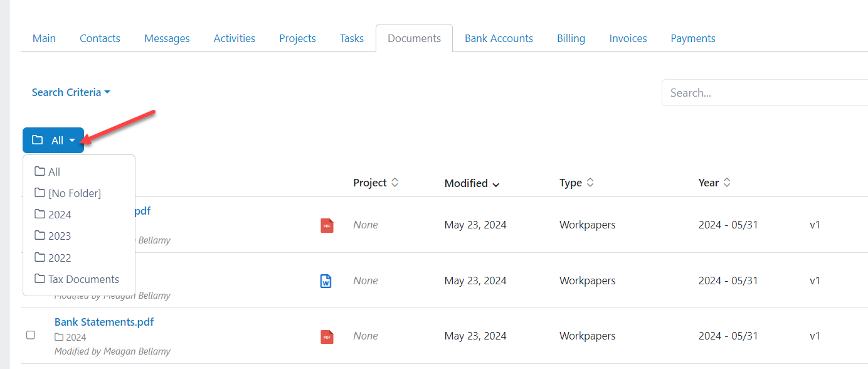Go to the Invoices tab

tap(628, 38)
